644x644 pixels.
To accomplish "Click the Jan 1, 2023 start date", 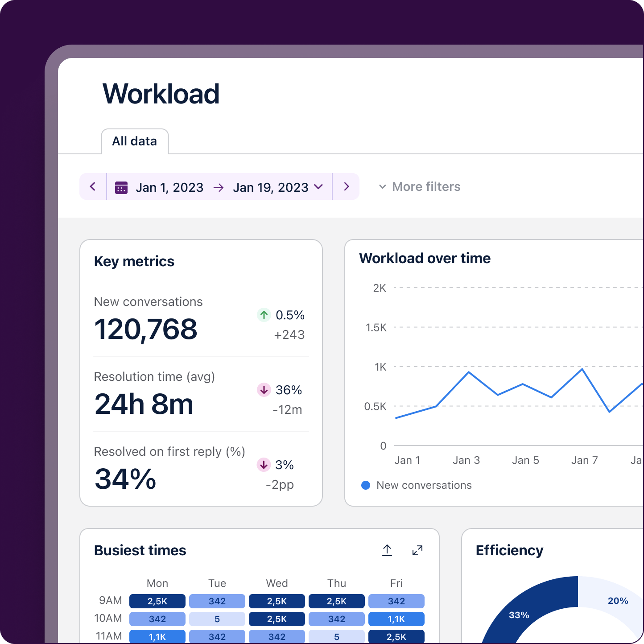I will pyautogui.click(x=169, y=187).
